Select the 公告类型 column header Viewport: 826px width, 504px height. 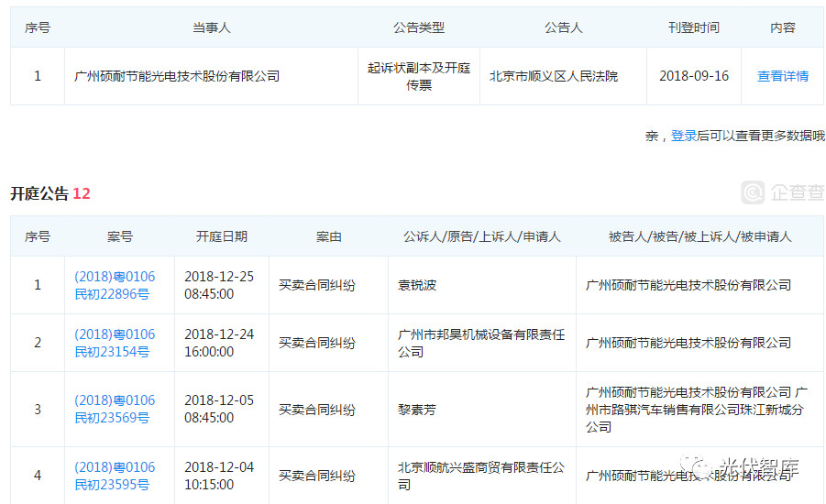pos(419,27)
